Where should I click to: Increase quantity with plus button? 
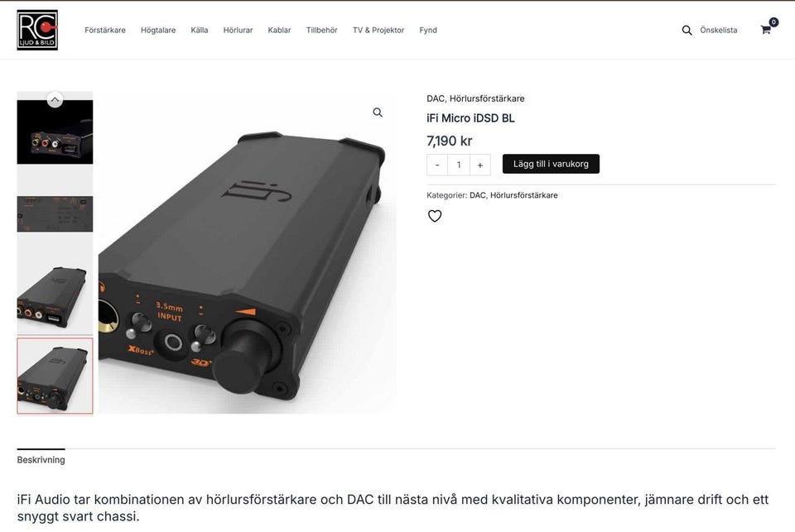(479, 165)
